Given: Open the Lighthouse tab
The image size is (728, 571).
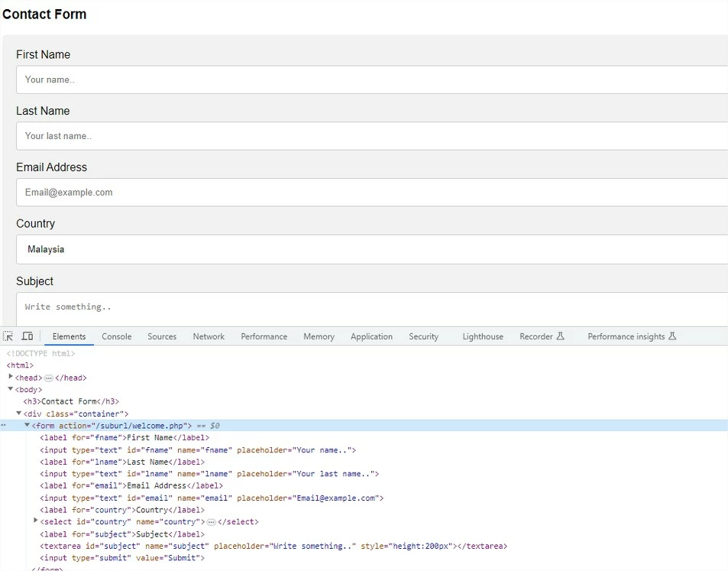Looking at the screenshot, I should coord(483,336).
